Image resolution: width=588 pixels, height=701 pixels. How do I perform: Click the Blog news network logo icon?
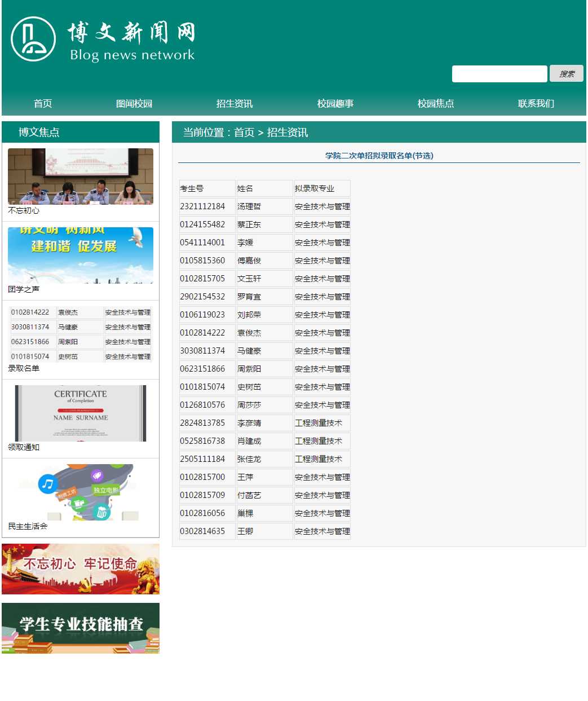[33, 39]
